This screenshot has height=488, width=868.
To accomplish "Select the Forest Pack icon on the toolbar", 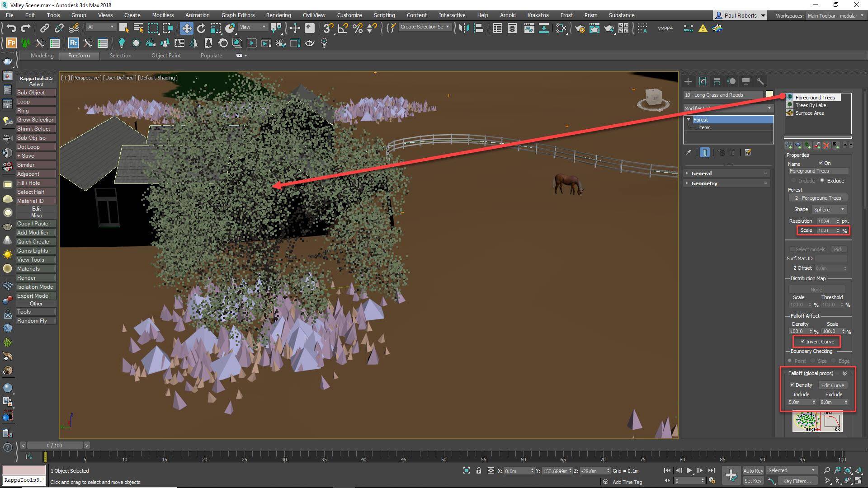I will coord(11,43).
